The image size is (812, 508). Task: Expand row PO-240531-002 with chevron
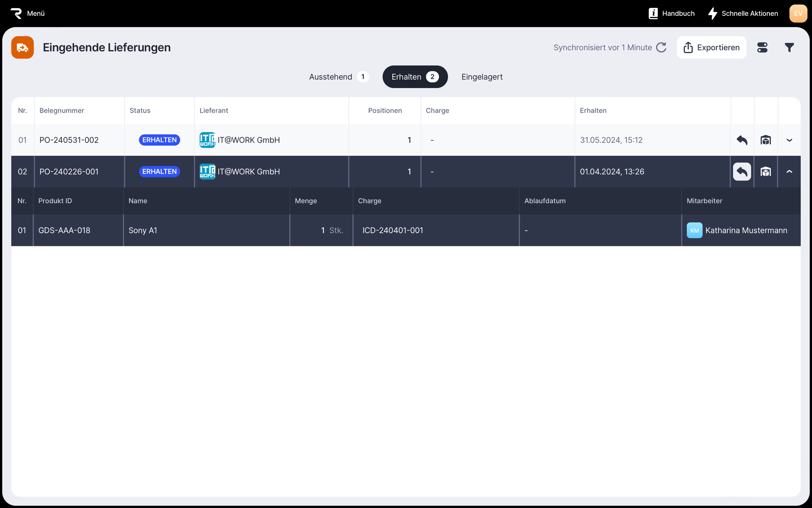[789, 140]
